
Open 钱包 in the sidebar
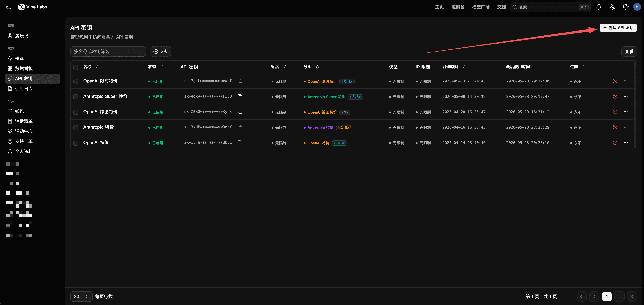coord(33,111)
